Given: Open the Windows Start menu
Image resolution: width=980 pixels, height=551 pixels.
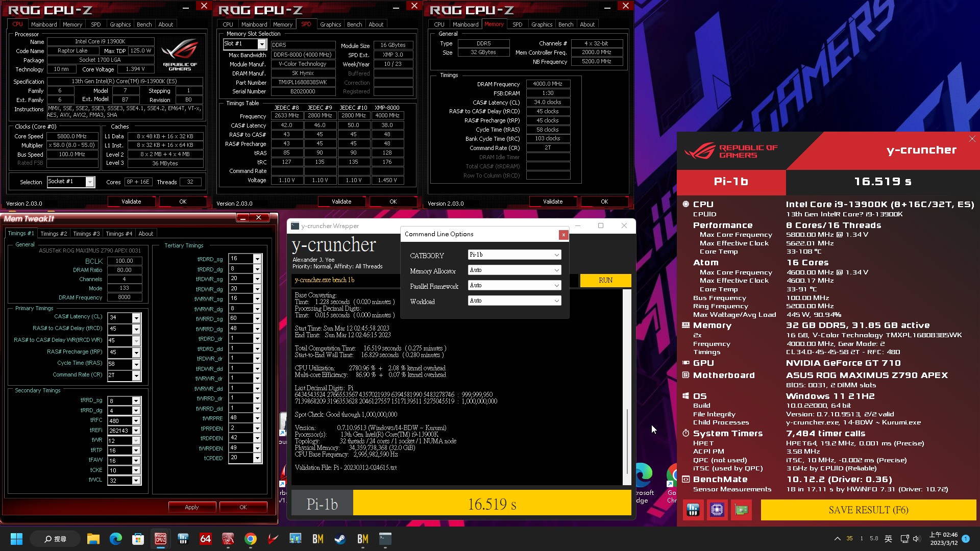Looking at the screenshot, I should point(16,539).
